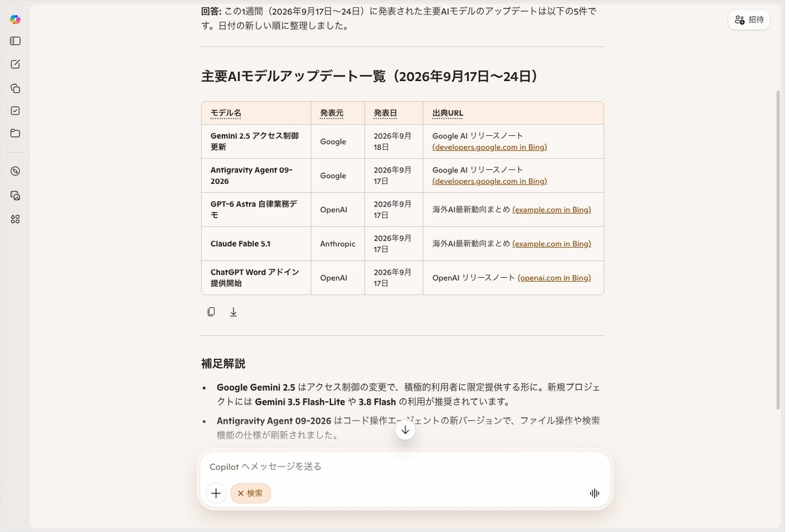The image size is (785, 532).
Task: Click the 補足解説 heading
Action: pos(223,363)
